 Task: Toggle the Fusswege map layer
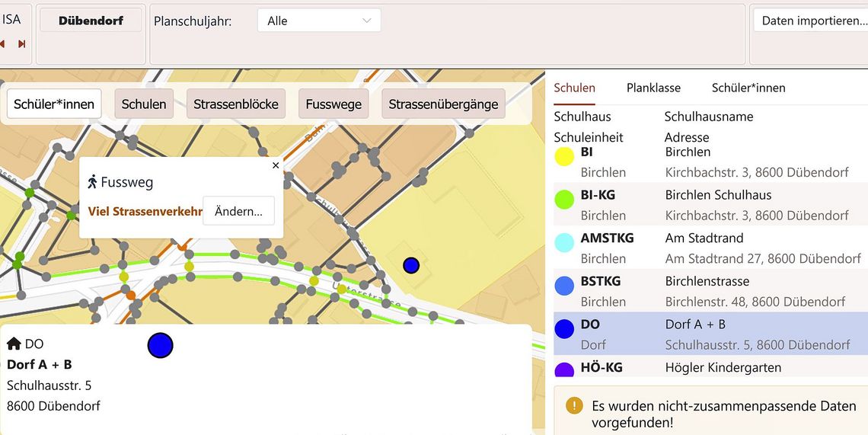333,104
